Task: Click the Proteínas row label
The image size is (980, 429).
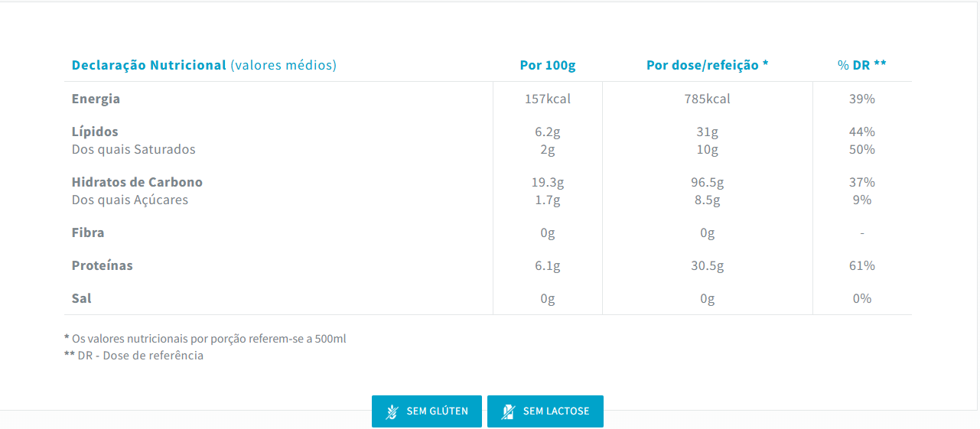Action: tap(102, 265)
